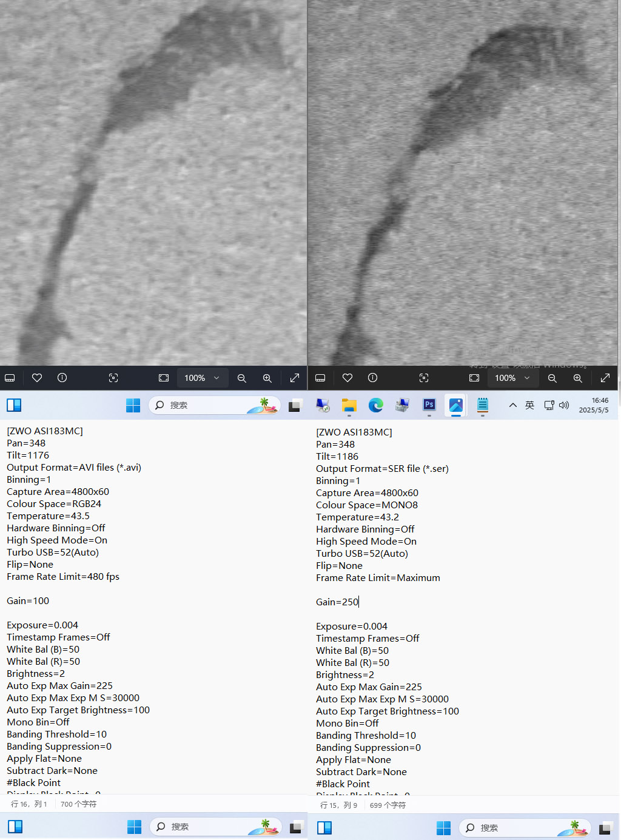Launch Microsoft Edge from the taskbar
Image resolution: width=621 pixels, height=840 pixels.
click(376, 405)
